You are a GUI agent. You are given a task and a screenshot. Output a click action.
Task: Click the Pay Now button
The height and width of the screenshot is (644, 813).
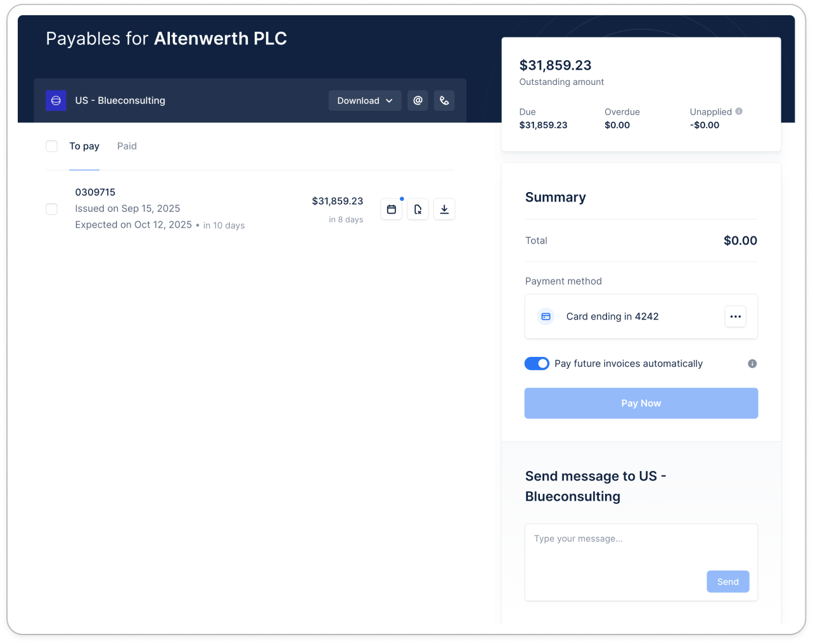click(641, 403)
